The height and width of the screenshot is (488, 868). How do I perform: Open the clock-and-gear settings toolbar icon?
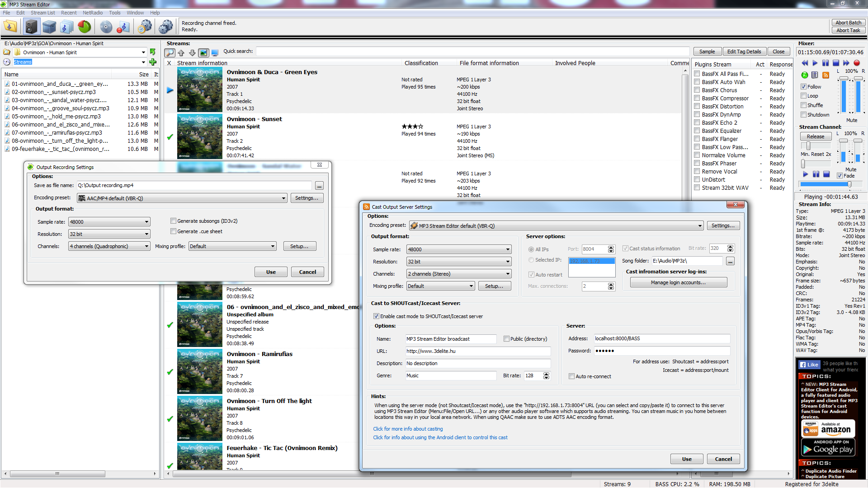click(145, 26)
